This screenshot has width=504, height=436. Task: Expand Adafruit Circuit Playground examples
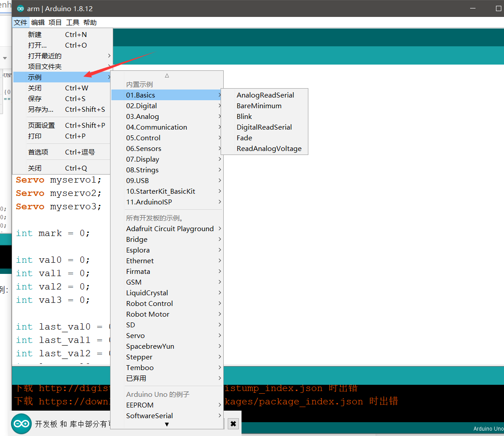pos(167,229)
